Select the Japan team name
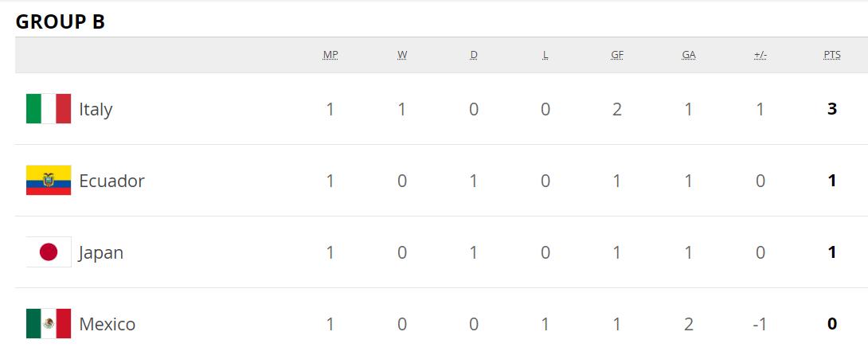868x355 pixels. 101,252
